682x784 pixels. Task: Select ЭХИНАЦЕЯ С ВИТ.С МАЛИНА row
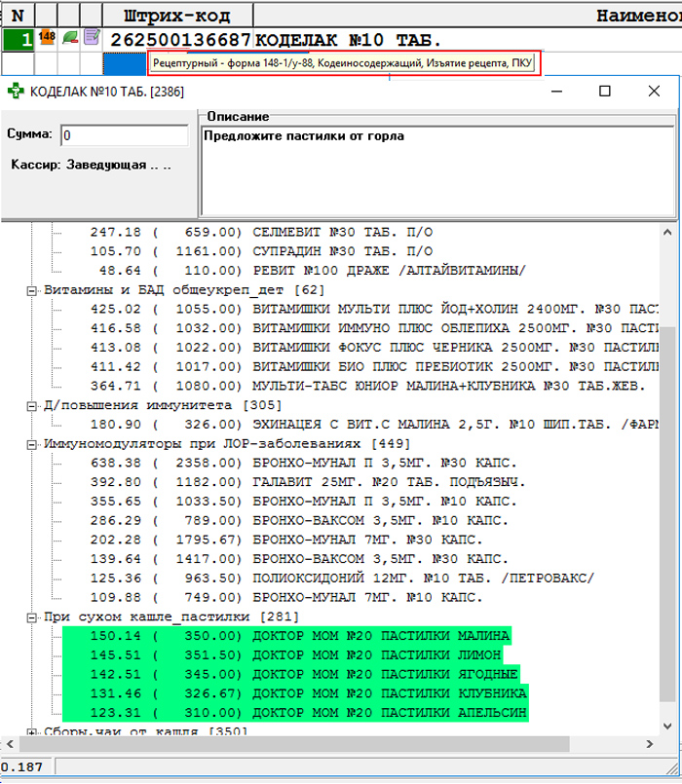374,425
